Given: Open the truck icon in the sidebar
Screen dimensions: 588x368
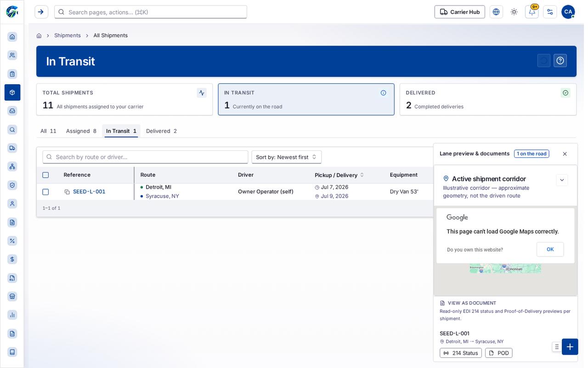Looking at the screenshot, I should coord(12,148).
